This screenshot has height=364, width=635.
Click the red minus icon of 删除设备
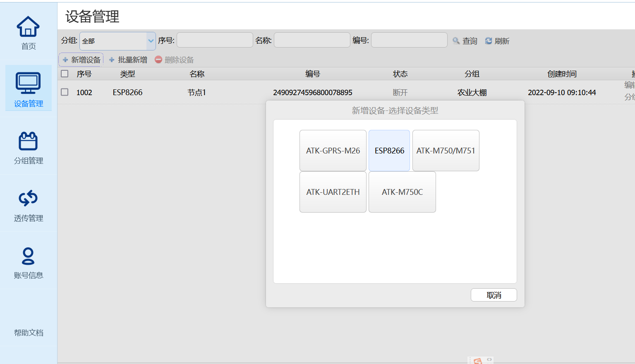coord(158,60)
